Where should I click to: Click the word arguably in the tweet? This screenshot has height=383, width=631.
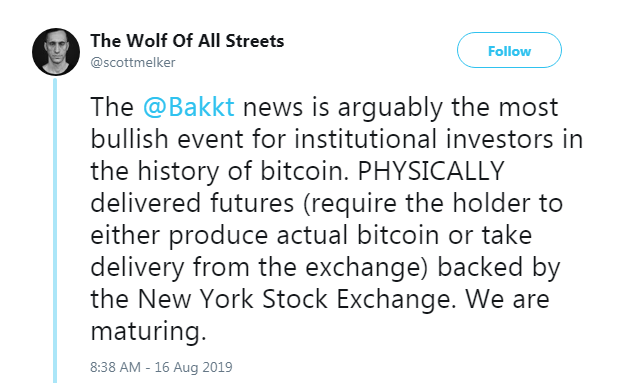(x=390, y=108)
